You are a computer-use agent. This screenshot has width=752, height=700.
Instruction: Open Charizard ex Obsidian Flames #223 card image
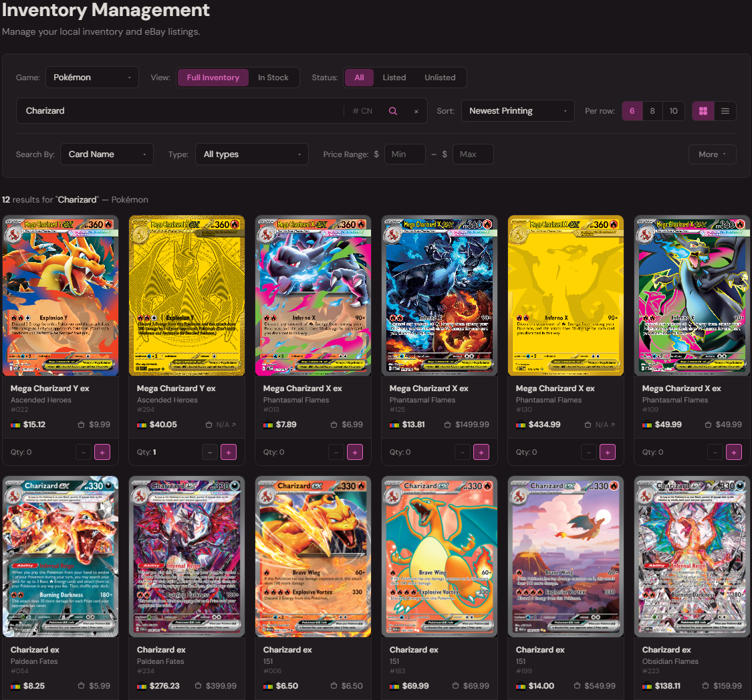click(692, 556)
